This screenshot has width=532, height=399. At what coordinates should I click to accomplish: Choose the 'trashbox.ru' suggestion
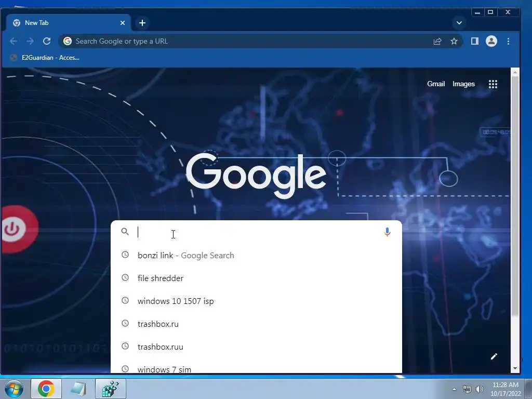(x=256, y=324)
